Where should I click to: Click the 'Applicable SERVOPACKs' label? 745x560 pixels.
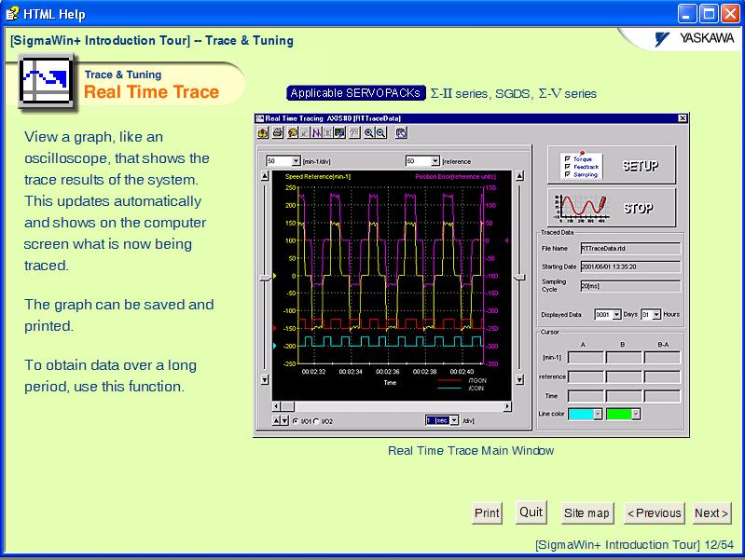coord(355,93)
